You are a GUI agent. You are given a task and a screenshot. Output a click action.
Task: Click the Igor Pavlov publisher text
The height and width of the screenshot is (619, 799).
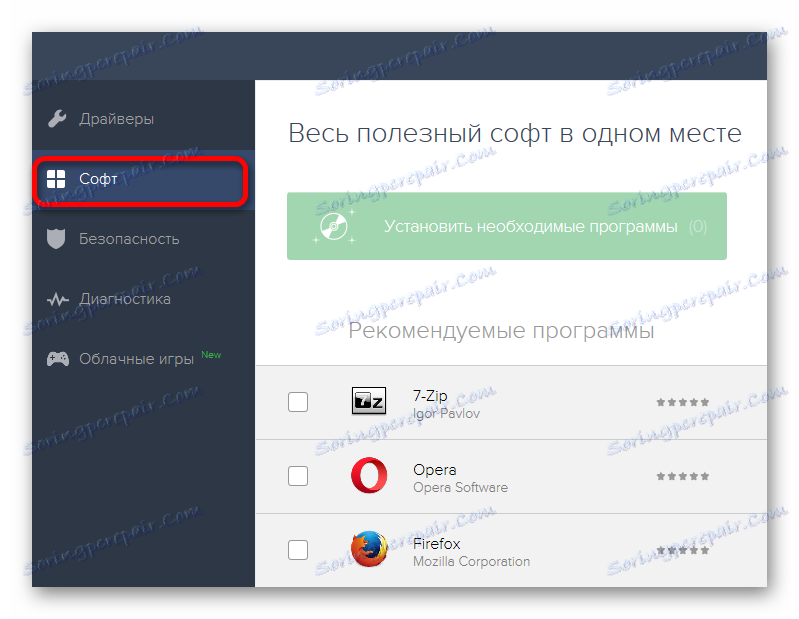click(x=446, y=414)
